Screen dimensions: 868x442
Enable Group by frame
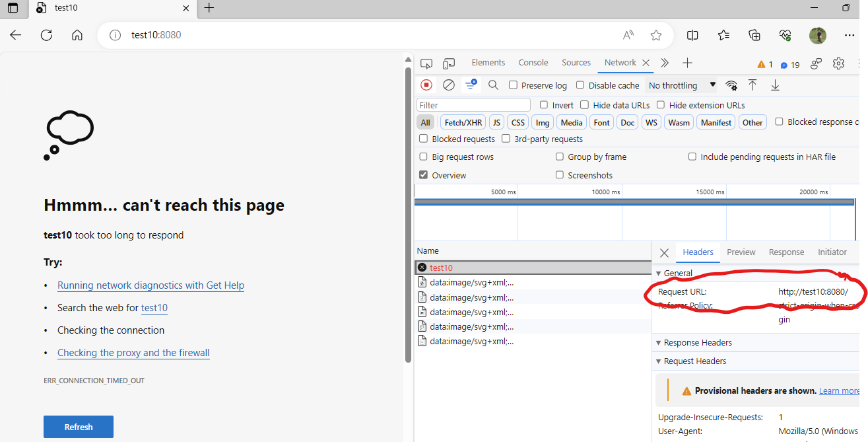coord(560,157)
